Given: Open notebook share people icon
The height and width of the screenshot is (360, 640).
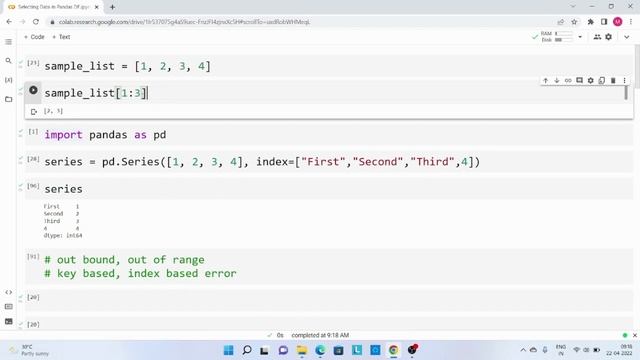Looking at the screenshot, I should pos(597,37).
